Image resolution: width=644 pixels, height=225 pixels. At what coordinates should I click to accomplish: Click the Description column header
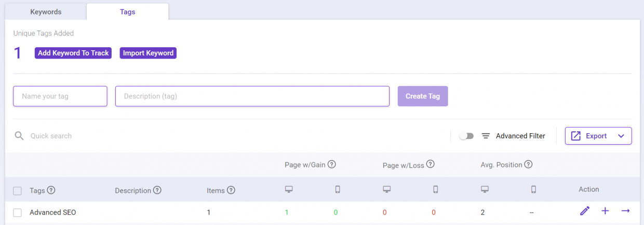(133, 191)
